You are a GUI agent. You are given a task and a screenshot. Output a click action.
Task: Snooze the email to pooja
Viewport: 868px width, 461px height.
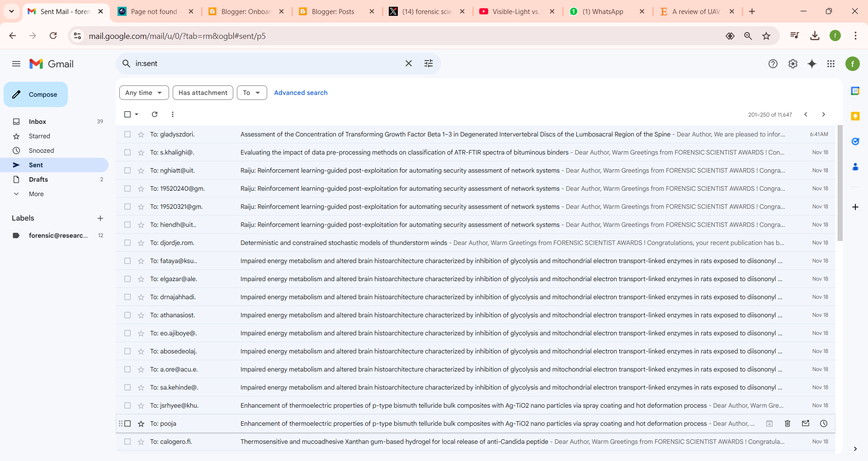tap(824, 423)
